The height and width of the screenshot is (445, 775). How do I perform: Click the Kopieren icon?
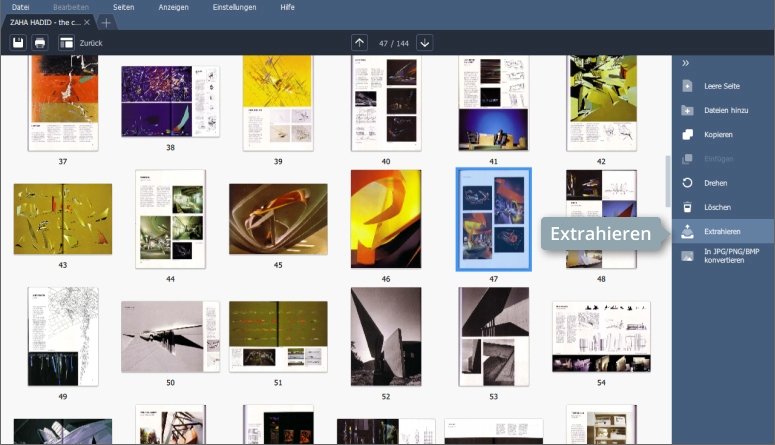click(x=687, y=134)
